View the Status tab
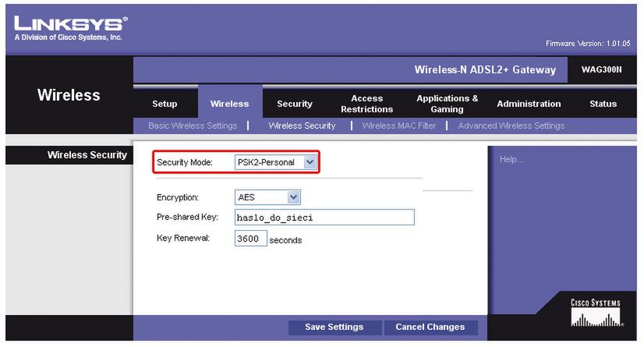 pos(603,104)
